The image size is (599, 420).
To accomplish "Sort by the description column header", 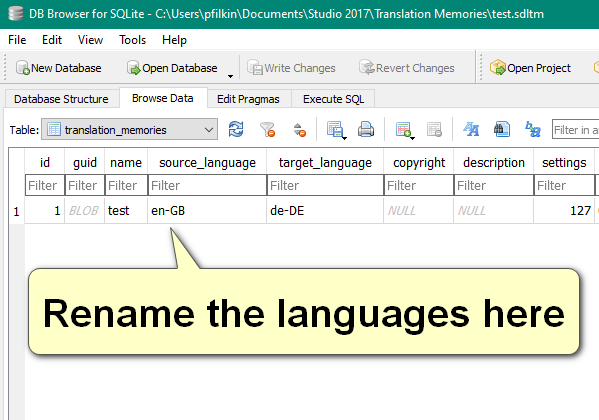I will pos(494,162).
